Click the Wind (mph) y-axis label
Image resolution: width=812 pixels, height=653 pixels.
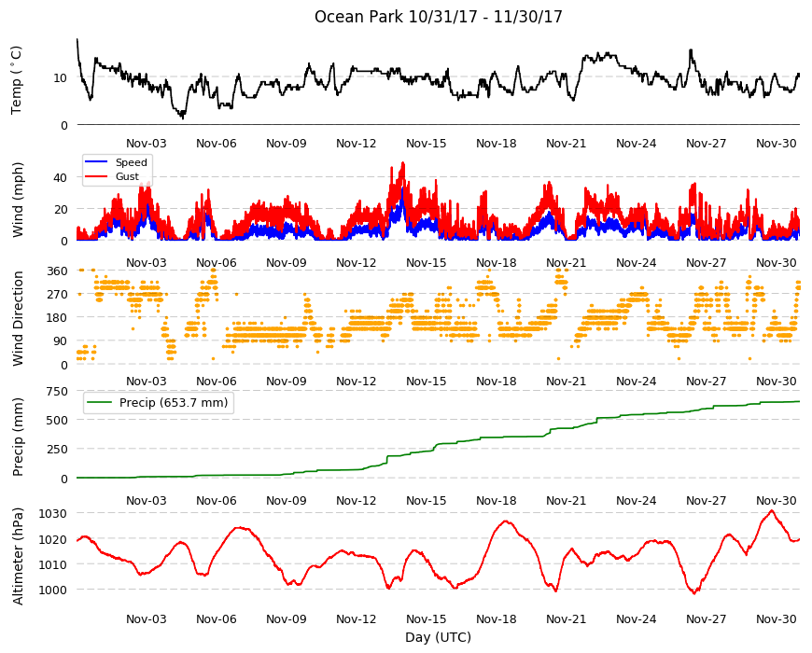click(x=18, y=200)
